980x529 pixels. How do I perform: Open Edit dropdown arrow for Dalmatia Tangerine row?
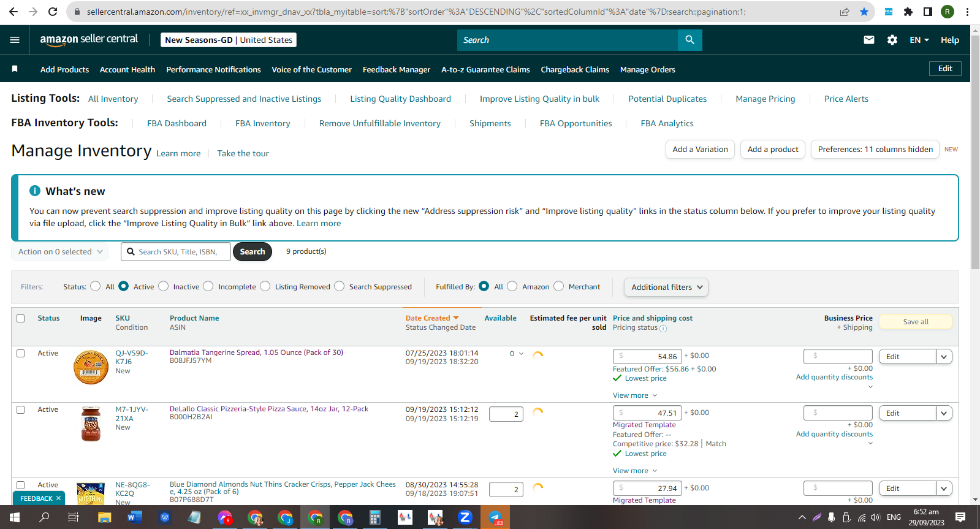click(944, 357)
